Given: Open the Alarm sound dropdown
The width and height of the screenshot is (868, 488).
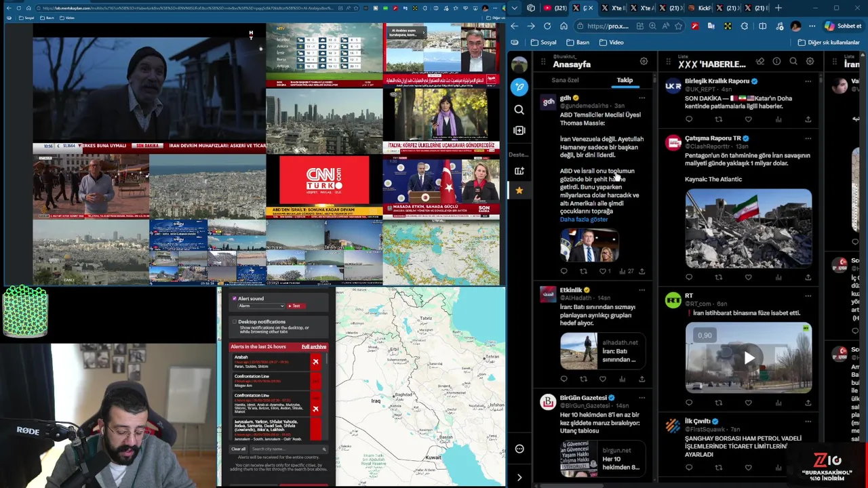Looking at the screenshot, I should point(261,306).
